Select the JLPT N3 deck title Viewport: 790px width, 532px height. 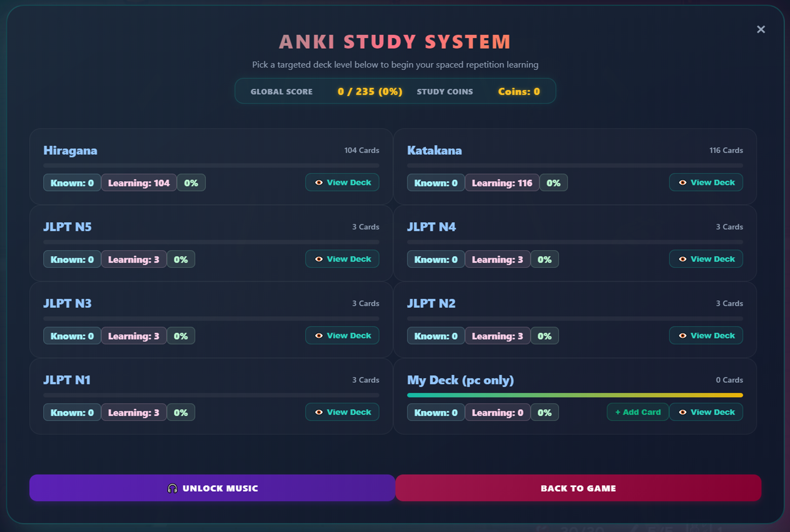tap(67, 303)
